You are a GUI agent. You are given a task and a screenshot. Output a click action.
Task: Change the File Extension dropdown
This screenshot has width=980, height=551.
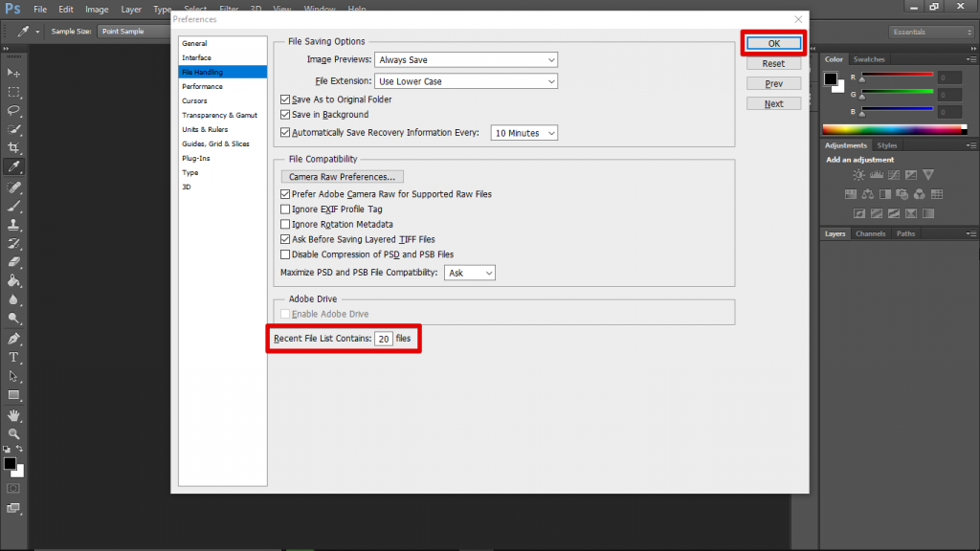click(465, 81)
